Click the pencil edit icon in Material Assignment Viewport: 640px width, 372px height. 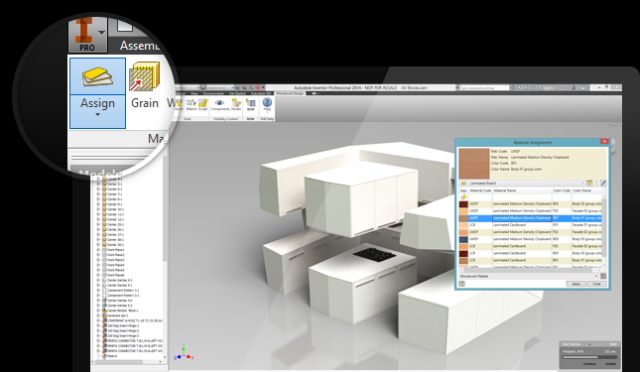pos(603,183)
